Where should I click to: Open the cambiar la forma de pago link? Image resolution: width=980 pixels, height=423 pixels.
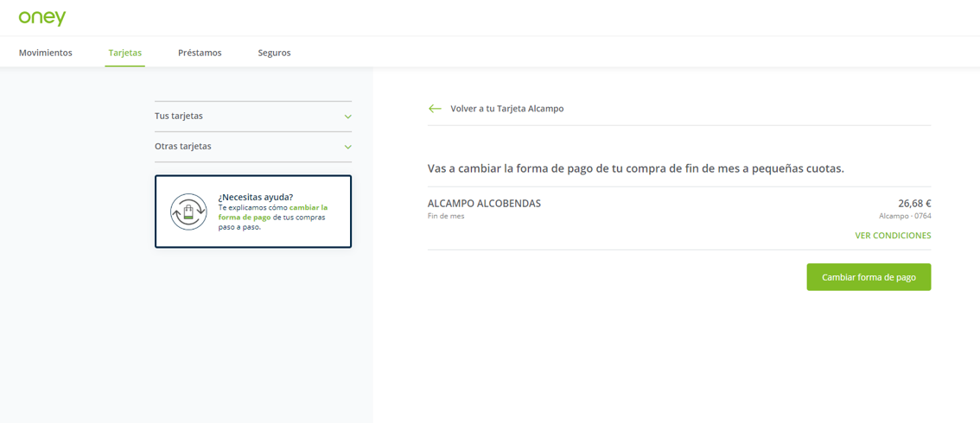coord(273,212)
